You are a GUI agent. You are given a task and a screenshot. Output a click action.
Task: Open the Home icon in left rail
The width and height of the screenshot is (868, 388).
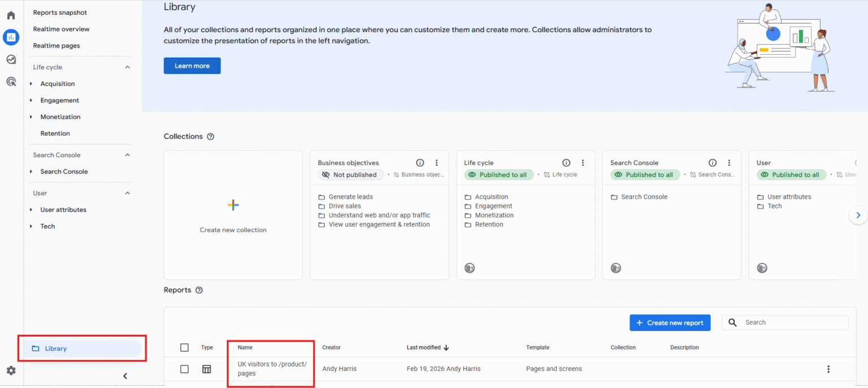coord(11,15)
